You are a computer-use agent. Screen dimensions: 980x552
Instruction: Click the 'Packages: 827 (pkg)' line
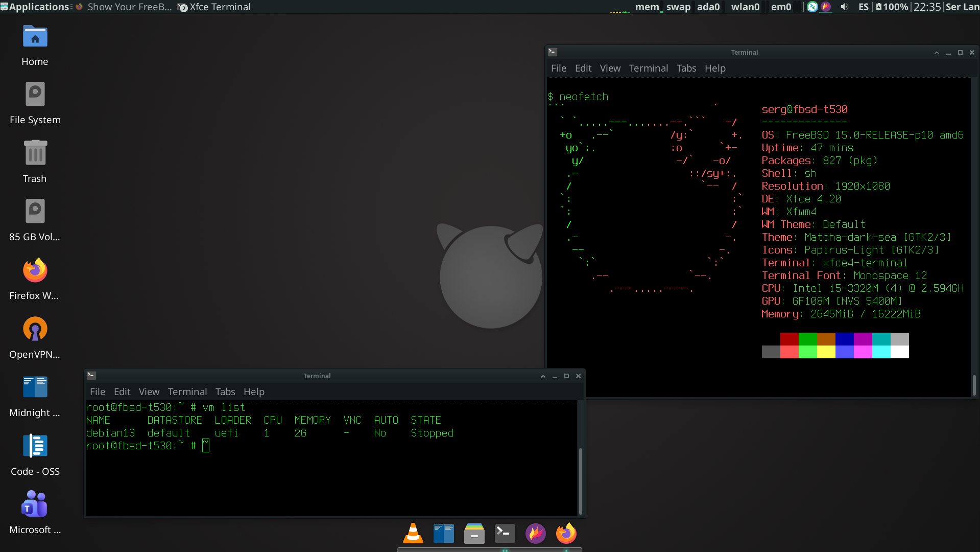[820, 160]
